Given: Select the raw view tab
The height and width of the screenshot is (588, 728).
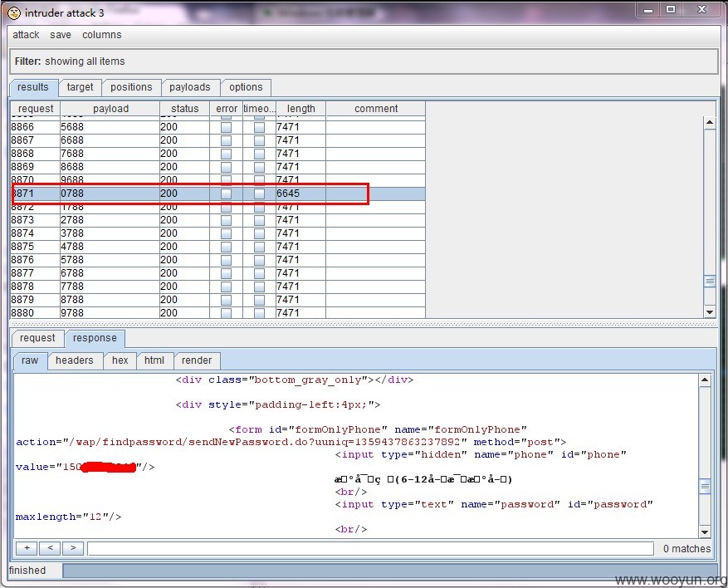Looking at the screenshot, I should [x=30, y=360].
